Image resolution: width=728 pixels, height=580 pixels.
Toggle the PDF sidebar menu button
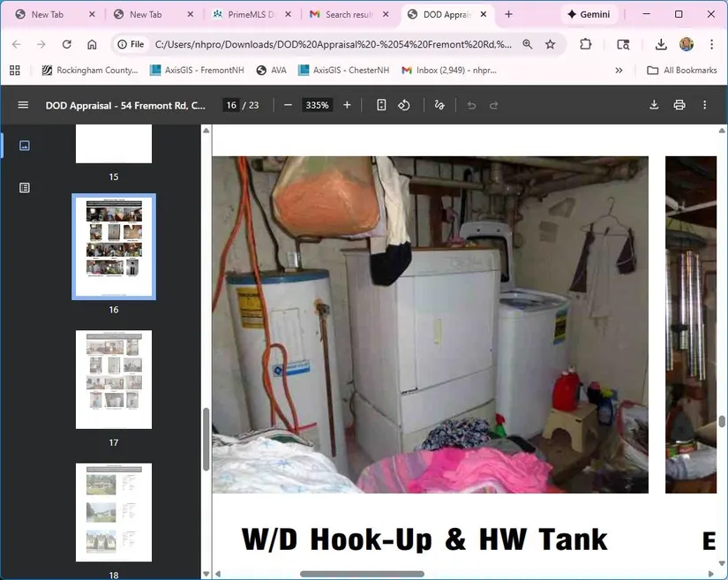(x=23, y=105)
